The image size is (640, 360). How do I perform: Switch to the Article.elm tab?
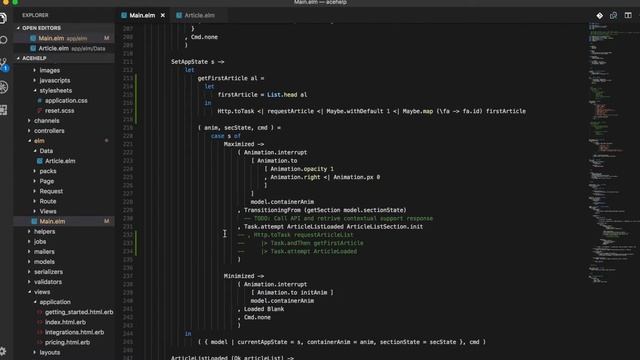click(199, 16)
